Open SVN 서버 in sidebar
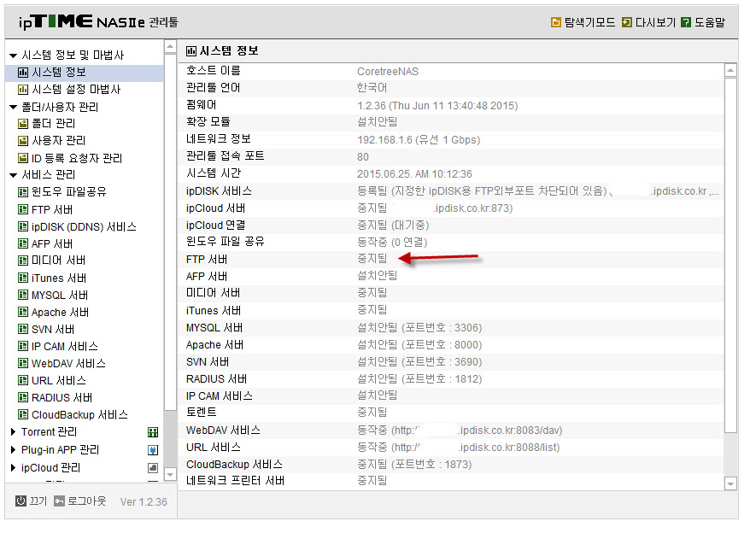The width and height of the screenshot is (756, 533). coord(53,330)
